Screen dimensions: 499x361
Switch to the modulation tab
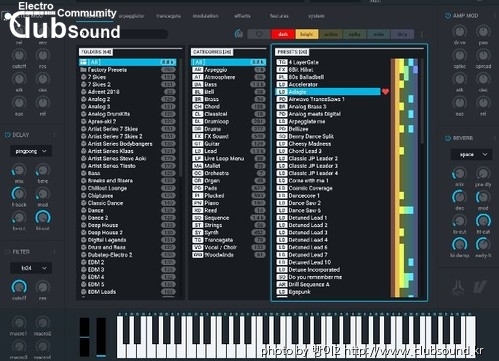coord(205,16)
